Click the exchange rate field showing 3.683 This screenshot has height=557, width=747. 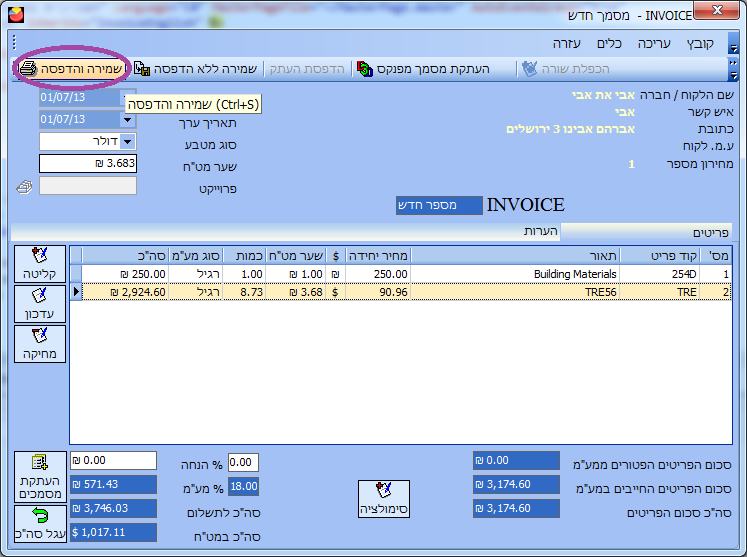point(88,164)
